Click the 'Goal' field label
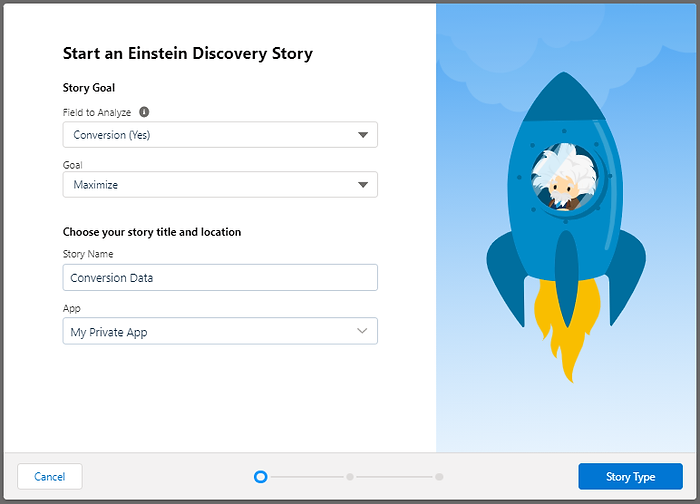 (72, 165)
